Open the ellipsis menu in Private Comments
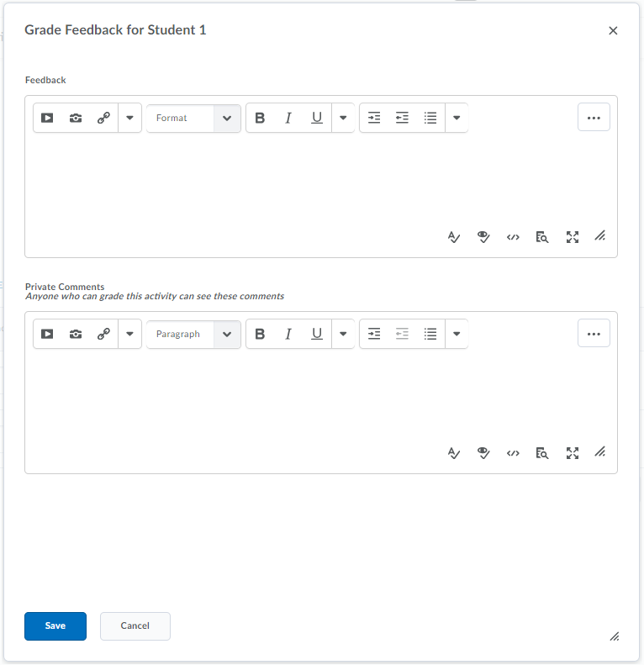 pyautogui.click(x=594, y=334)
